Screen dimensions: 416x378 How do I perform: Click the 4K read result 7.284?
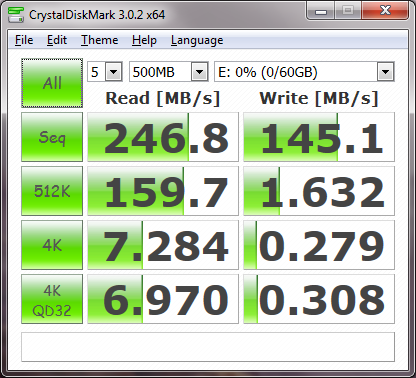163,245
